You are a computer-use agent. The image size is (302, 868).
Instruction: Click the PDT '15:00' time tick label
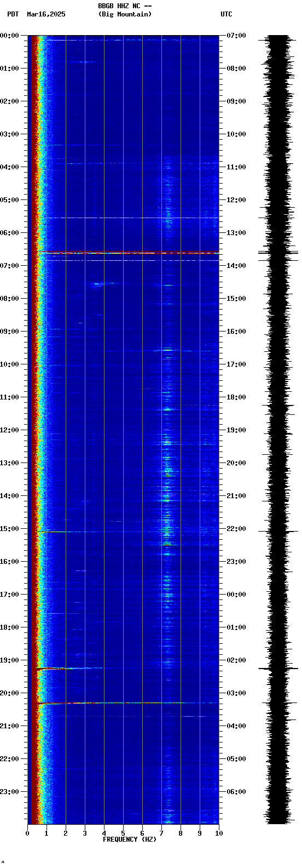[x=9, y=529]
